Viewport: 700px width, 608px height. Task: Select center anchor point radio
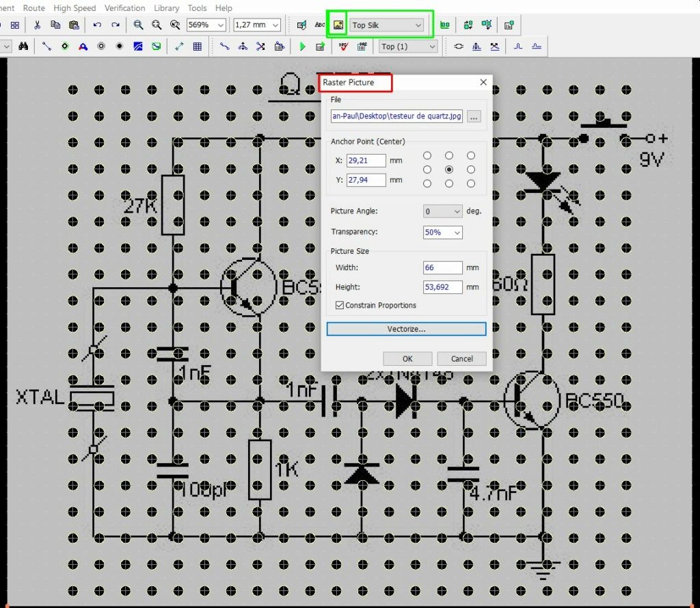449,170
